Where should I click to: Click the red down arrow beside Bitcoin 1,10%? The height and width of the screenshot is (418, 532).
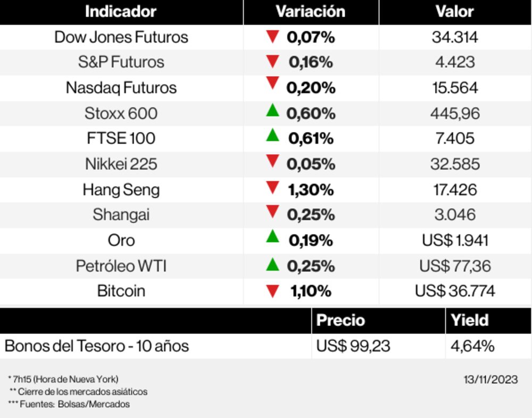273,291
